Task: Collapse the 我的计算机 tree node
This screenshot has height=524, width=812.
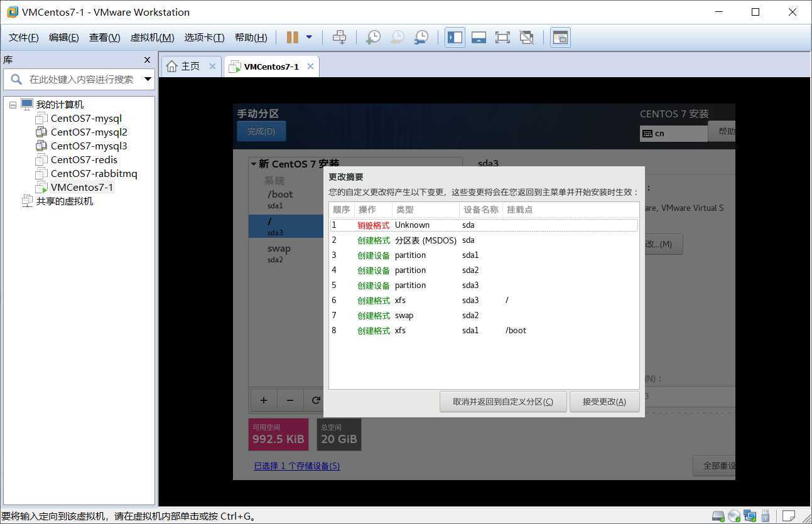Action: (x=13, y=105)
